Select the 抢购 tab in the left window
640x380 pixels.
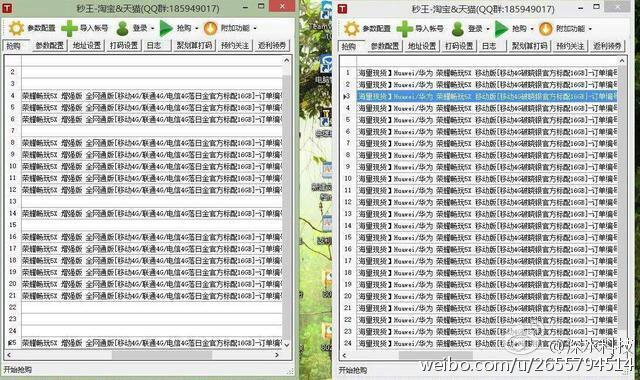coord(16,46)
